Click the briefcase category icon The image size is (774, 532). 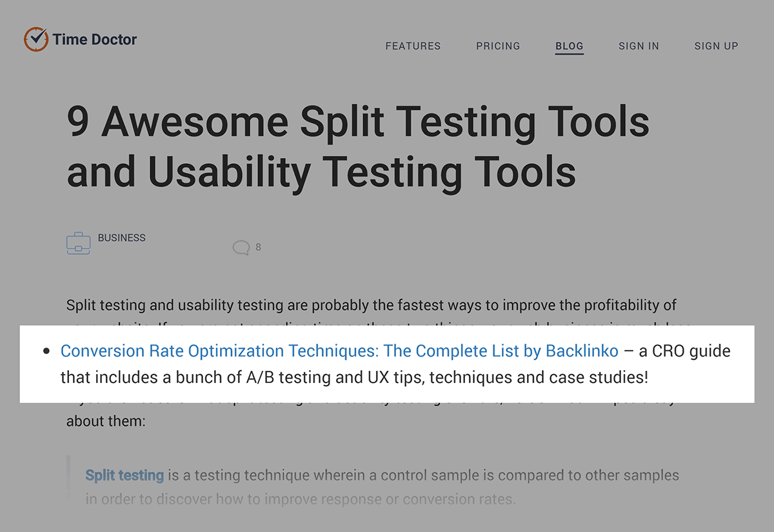pyautogui.click(x=78, y=243)
